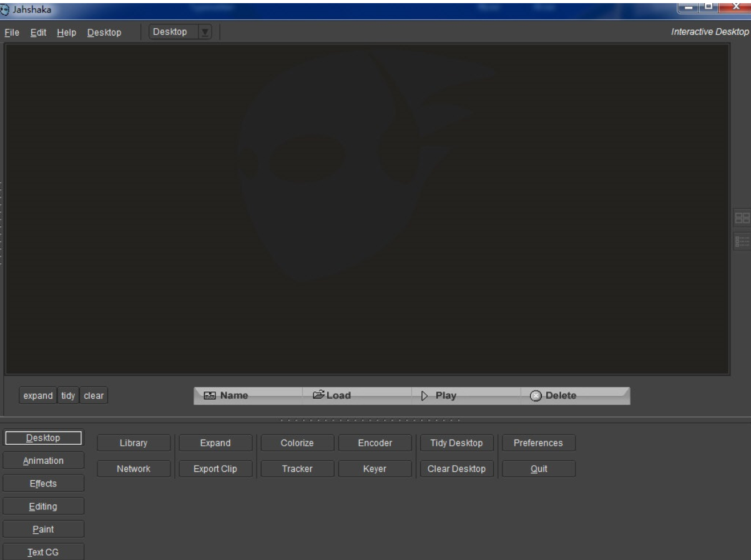751x560 pixels.
Task: Click the Library button
Action: click(x=134, y=443)
